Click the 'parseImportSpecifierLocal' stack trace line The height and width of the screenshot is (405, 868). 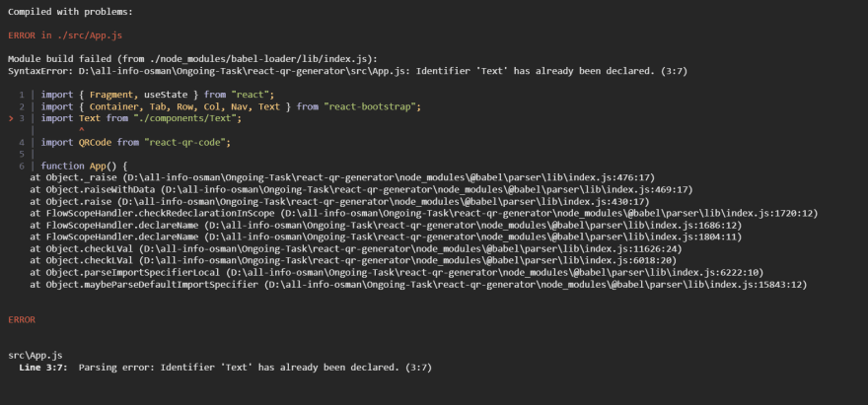pyautogui.click(x=397, y=273)
